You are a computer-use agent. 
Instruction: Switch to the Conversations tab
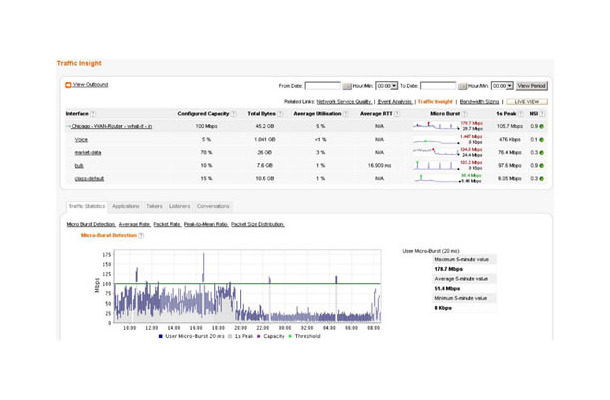[213, 206]
